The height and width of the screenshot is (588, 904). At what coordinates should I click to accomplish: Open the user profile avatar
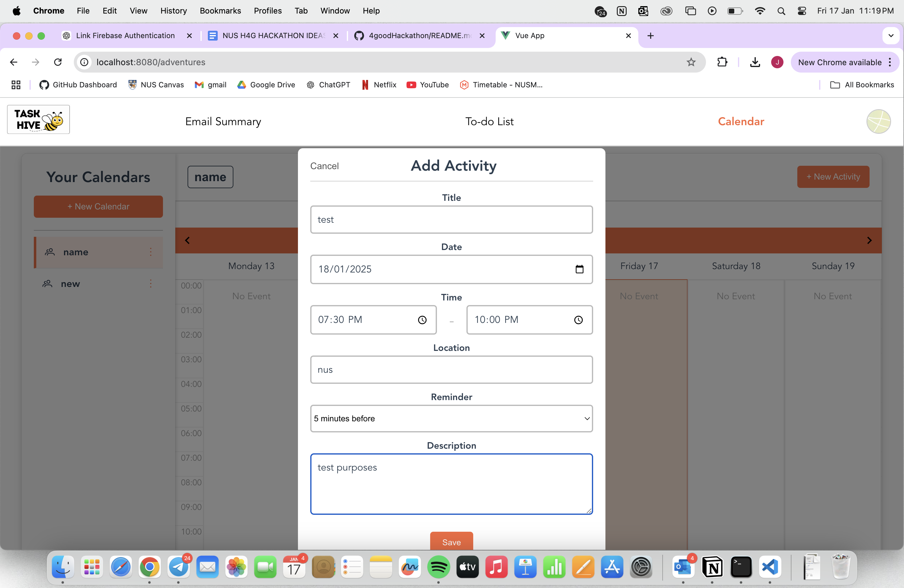(878, 121)
